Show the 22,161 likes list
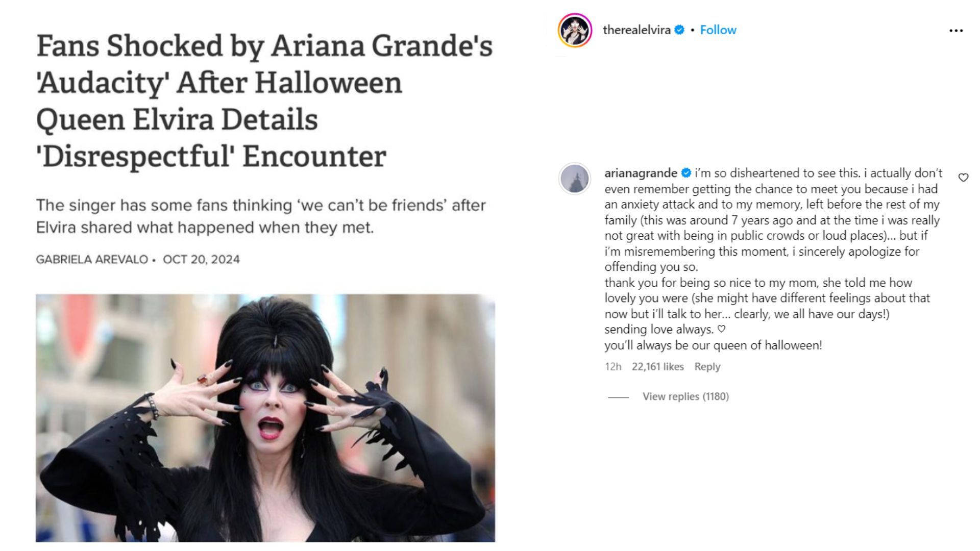 (657, 366)
